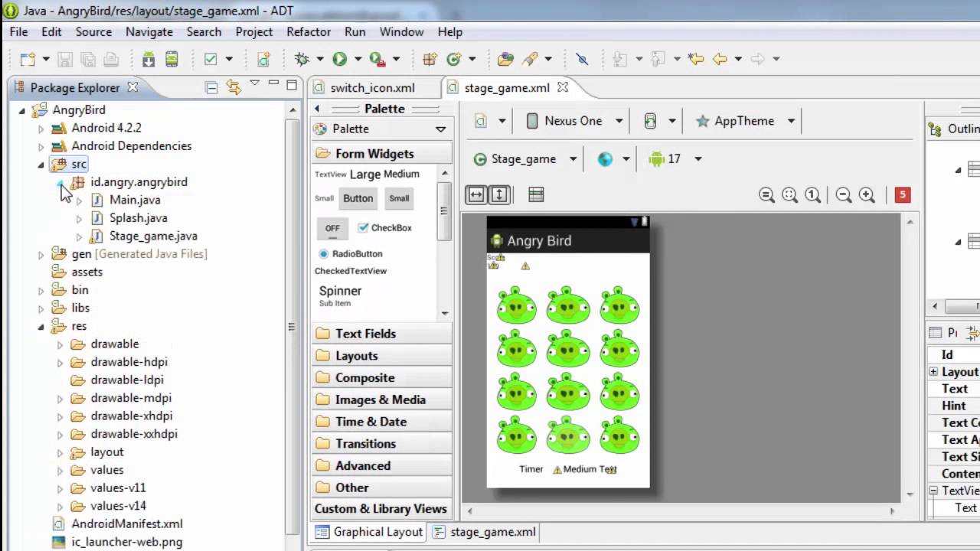Screen dimensions: 980x551
Task: Click the Open Type folder icon
Action: 505,59
